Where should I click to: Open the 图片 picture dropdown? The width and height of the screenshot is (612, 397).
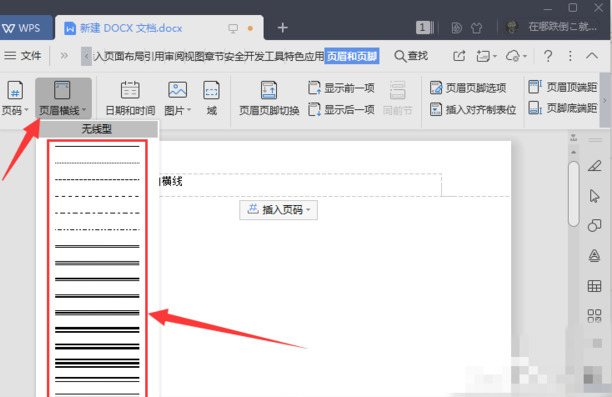pyautogui.click(x=177, y=98)
